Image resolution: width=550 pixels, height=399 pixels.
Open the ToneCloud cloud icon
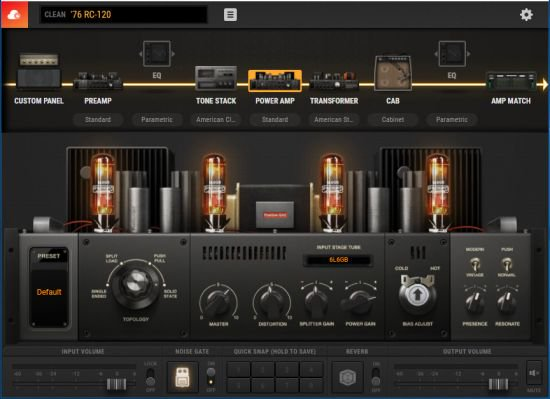click(x=14, y=14)
